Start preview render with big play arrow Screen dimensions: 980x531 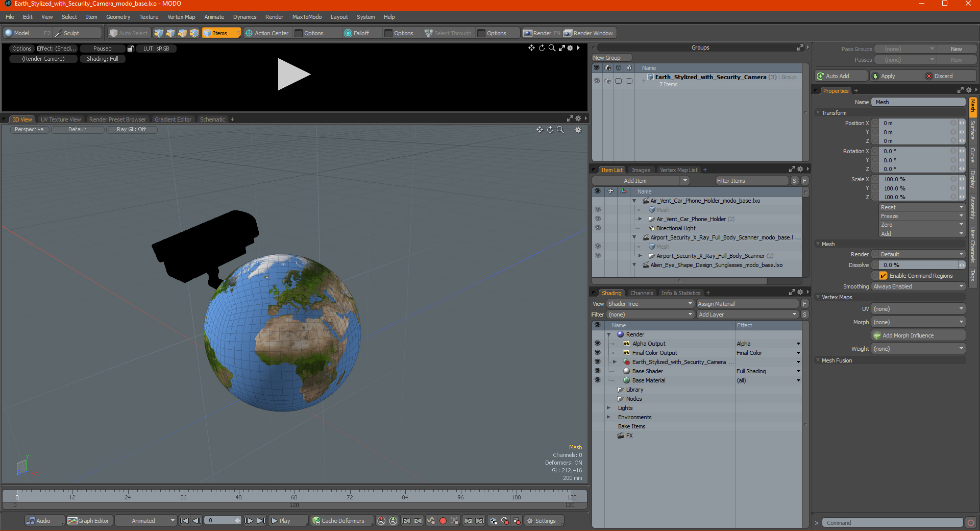click(x=293, y=75)
